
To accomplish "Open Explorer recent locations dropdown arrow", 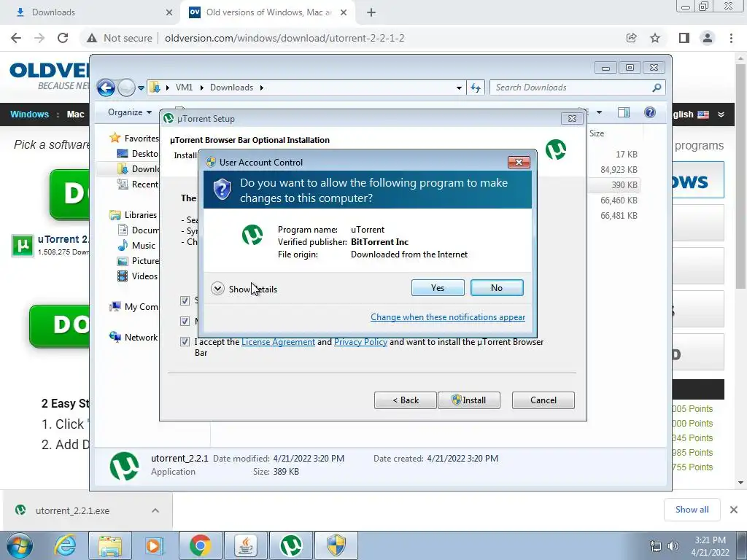I will [x=141, y=88].
